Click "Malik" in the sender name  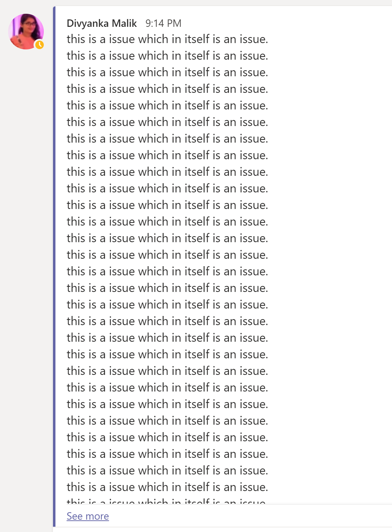coord(124,23)
